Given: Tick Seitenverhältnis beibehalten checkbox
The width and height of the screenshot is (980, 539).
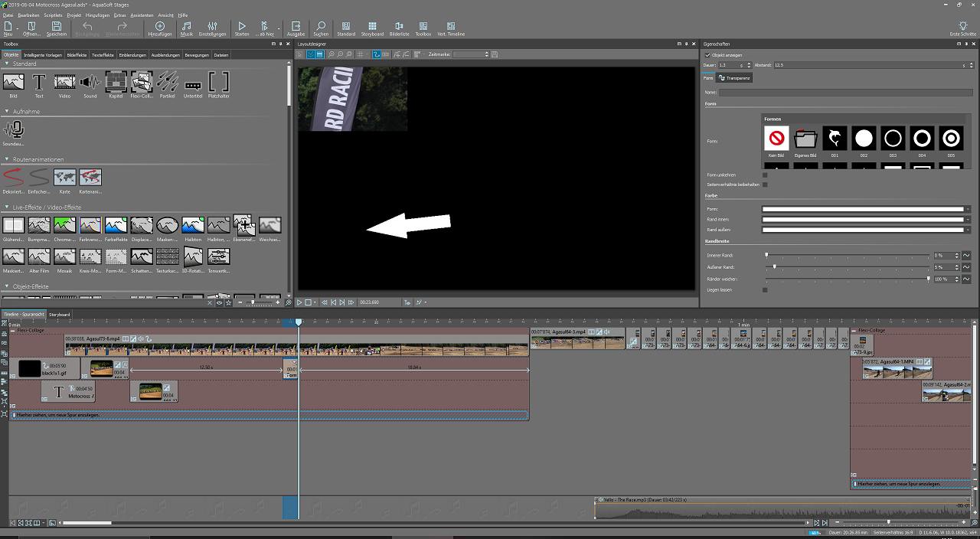Looking at the screenshot, I should pos(765,185).
